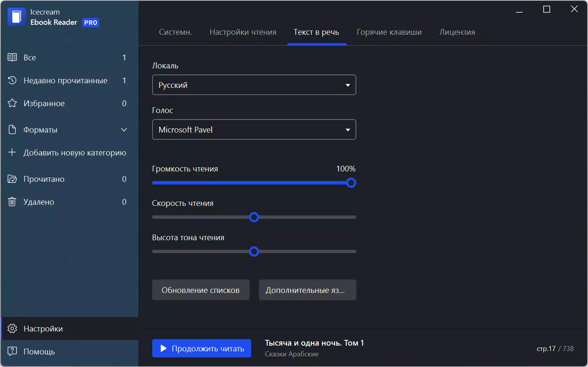Screen dimensions: 588x367
Task: Click the Скорость чтения slider handle
Action: tap(254, 217)
